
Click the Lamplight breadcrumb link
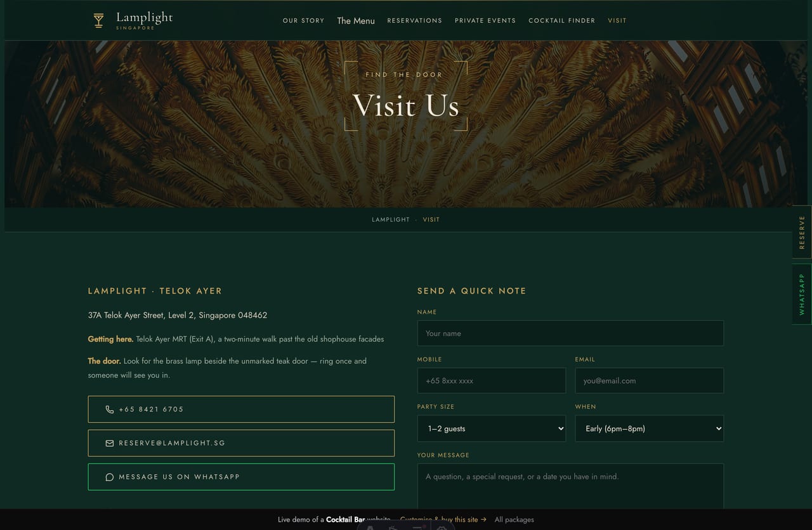(391, 219)
